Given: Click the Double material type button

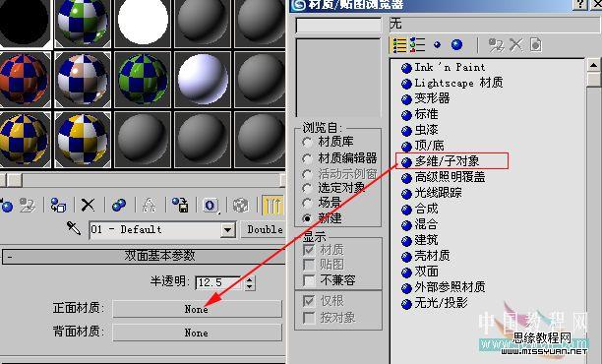Looking at the screenshot, I should [265, 229].
